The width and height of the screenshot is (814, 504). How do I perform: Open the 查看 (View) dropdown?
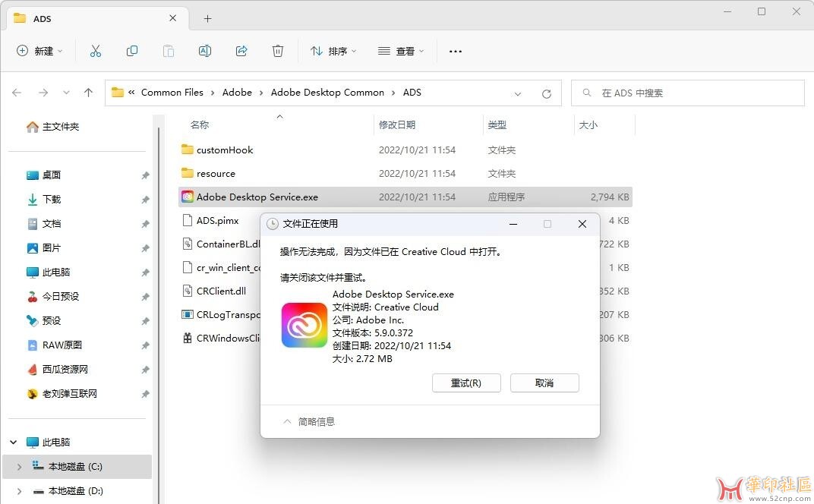(401, 51)
